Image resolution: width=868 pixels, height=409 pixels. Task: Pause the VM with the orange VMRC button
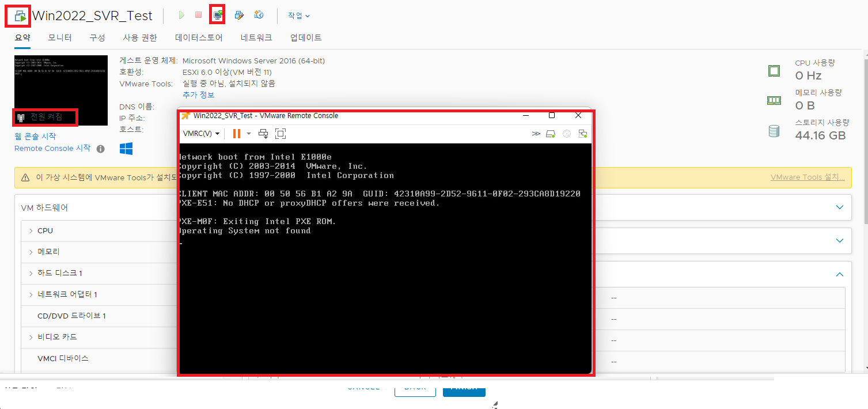click(x=237, y=134)
